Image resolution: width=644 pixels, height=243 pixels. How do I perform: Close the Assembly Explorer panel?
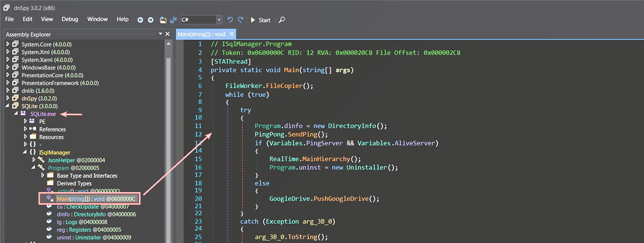(x=167, y=34)
